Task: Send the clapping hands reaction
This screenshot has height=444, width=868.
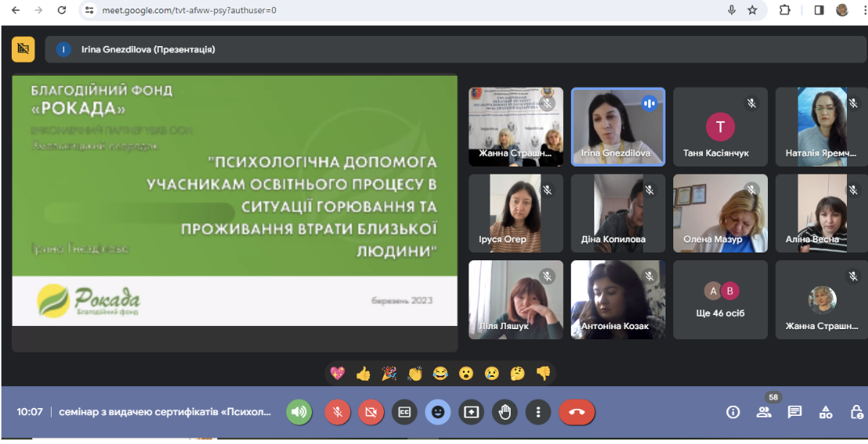Action: tap(414, 374)
